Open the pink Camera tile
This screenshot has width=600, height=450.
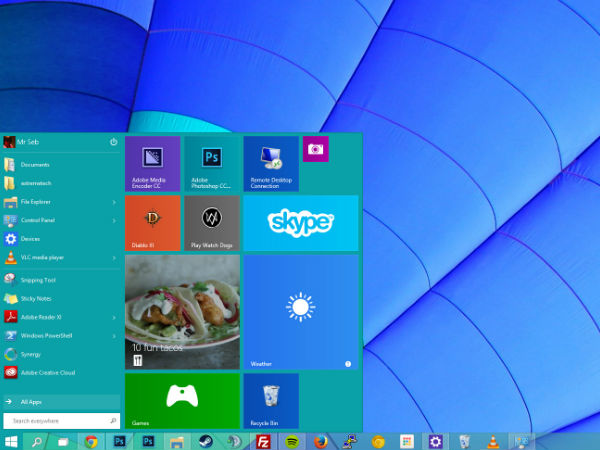(316, 148)
